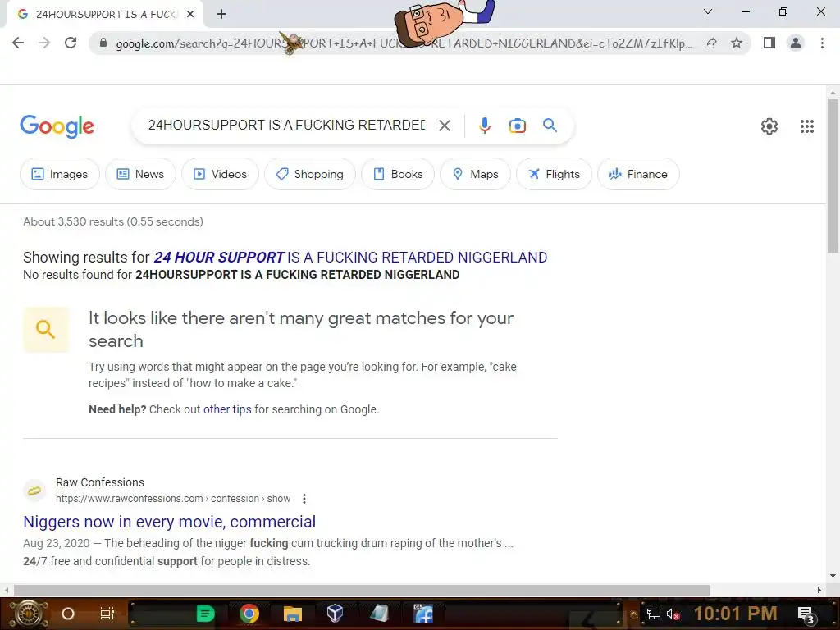
Task: Open the Chrome side panel
Action: click(769, 43)
